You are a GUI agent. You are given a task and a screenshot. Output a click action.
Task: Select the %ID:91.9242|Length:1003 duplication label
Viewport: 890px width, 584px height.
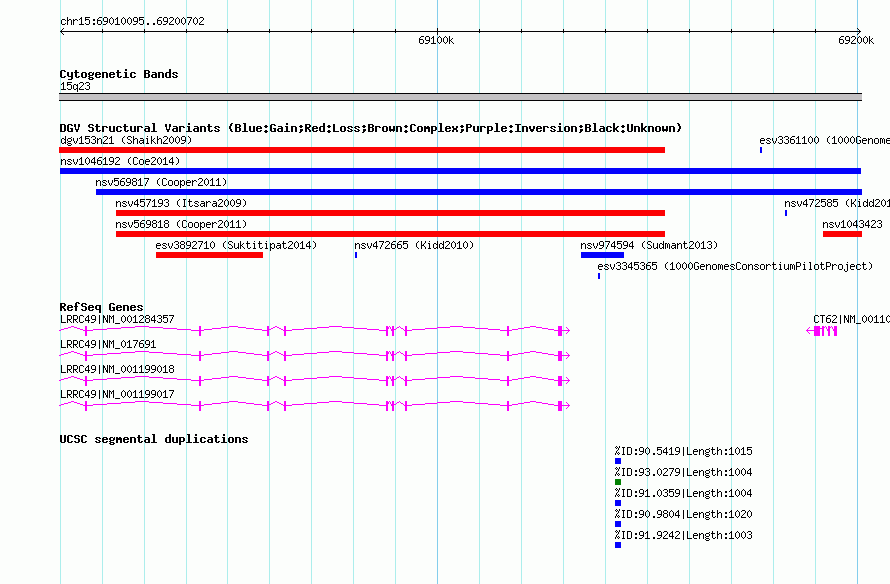coord(683,535)
